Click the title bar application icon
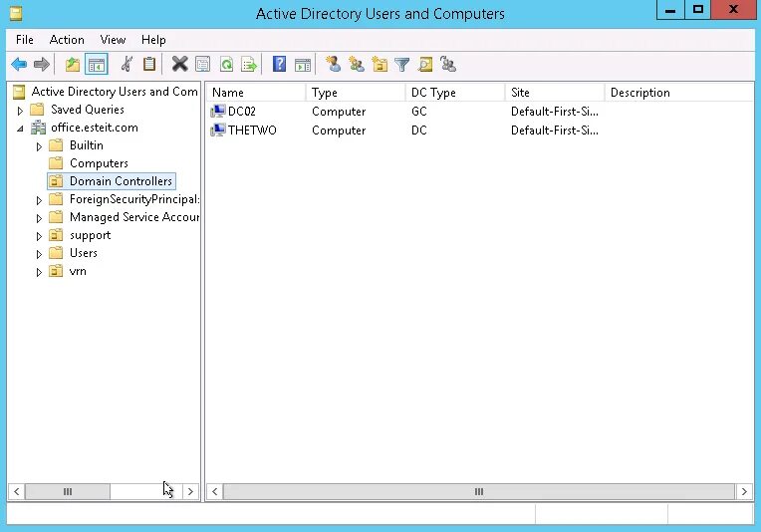 16,13
